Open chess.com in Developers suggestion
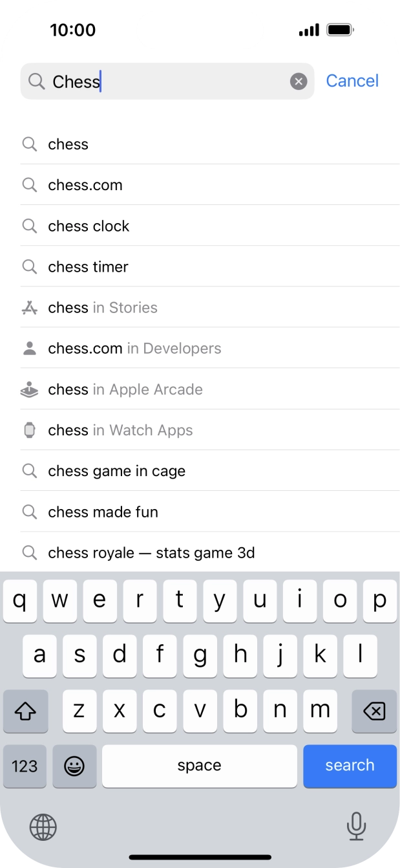The image size is (400, 868). (134, 348)
